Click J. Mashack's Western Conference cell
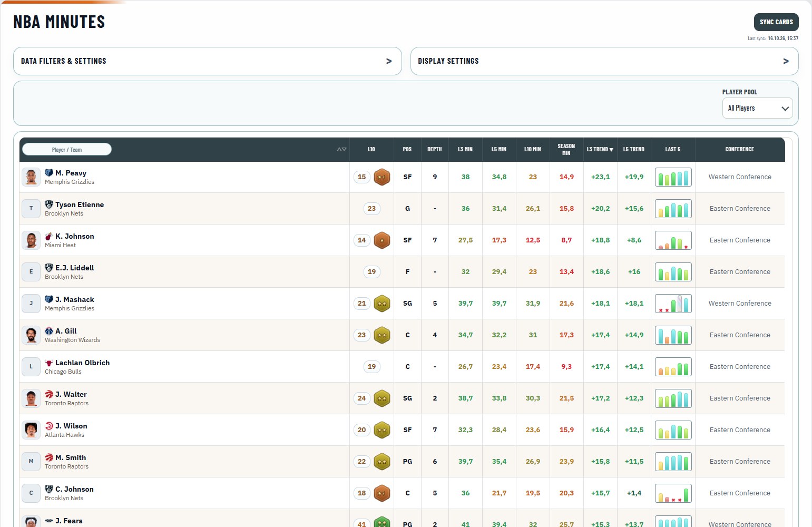 point(740,304)
